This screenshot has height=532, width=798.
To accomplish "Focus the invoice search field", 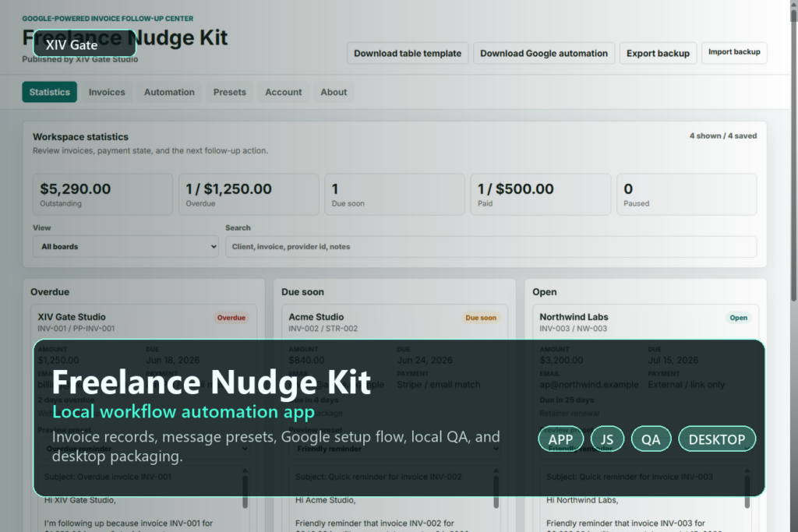I will [x=491, y=247].
